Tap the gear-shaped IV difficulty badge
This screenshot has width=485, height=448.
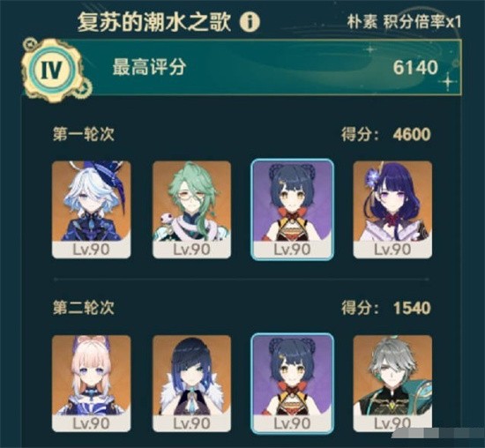point(53,70)
